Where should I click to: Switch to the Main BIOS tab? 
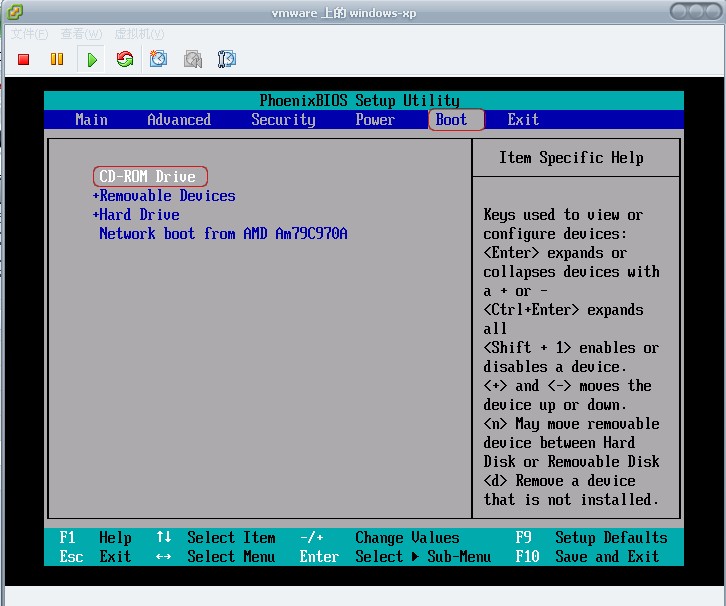point(91,119)
